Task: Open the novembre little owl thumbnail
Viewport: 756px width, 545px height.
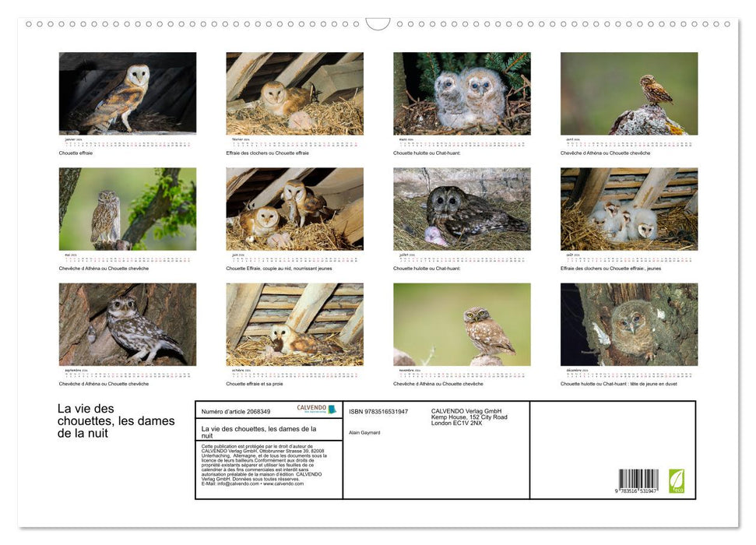Action: (462, 324)
